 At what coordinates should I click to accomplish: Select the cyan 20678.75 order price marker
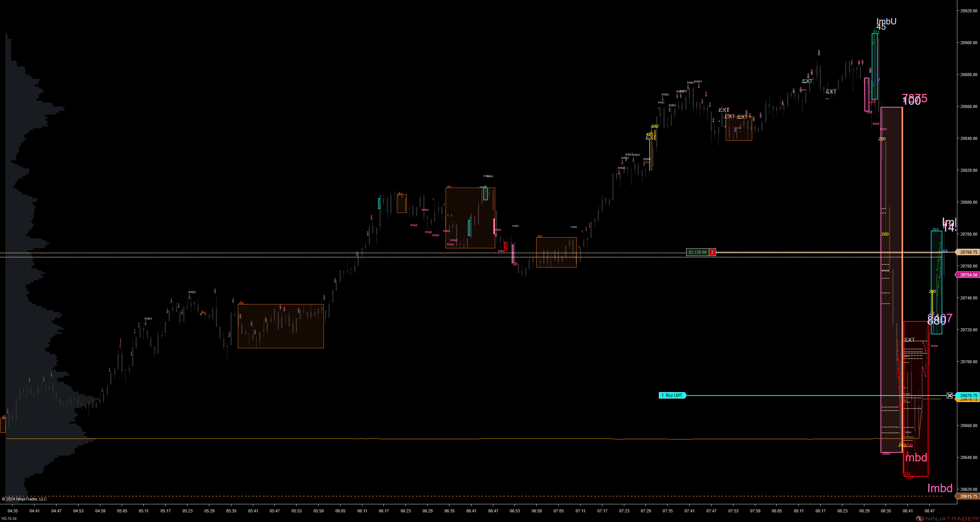coord(968,396)
